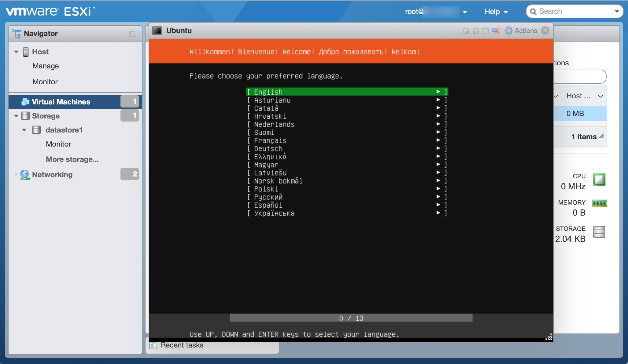628x364 pixels.
Task: Click the Networking globe icon
Action: coord(25,174)
